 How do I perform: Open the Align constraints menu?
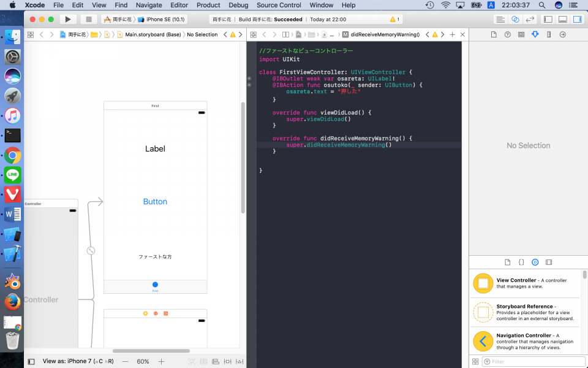pos(216,362)
